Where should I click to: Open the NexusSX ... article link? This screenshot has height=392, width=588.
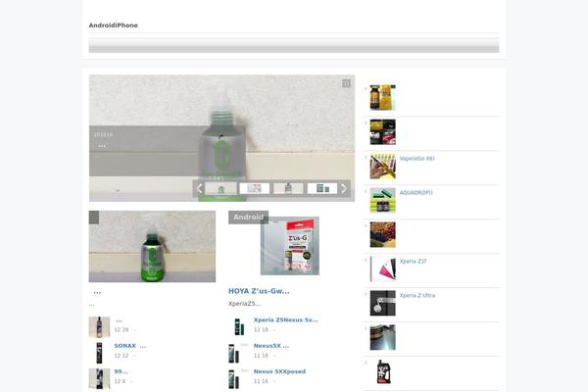pyautogui.click(x=271, y=346)
